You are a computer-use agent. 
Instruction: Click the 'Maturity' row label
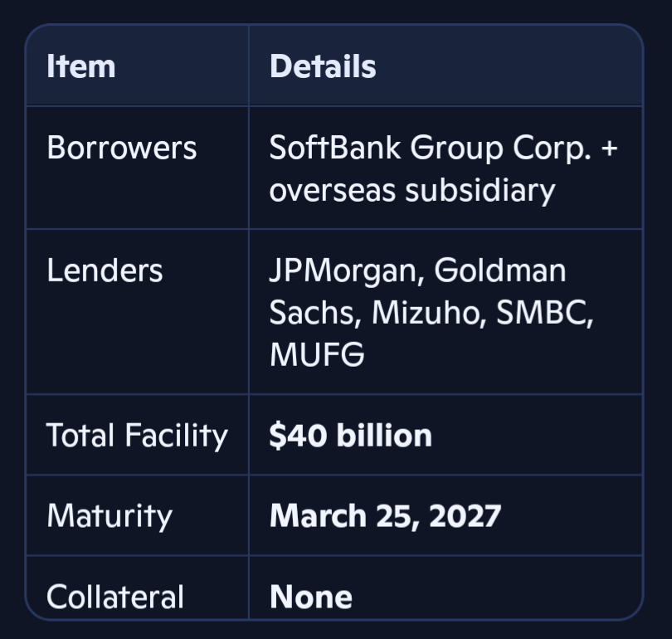coord(110,515)
